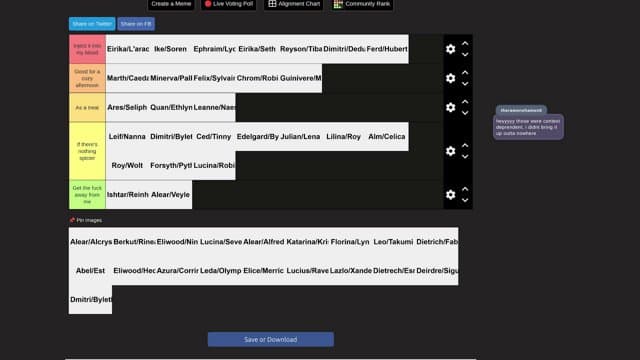Select the red top tier label
640x360 pixels.
pyautogui.click(x=87, y=49)
